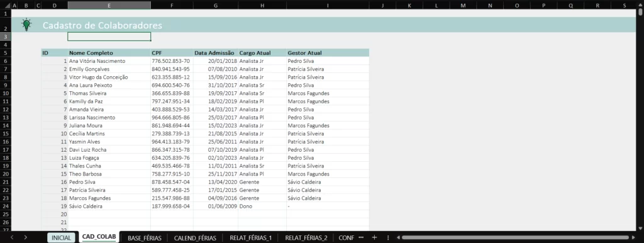
Task: Click the 'Gestor Atual' header cell
Action: click(x=328, y=53)
